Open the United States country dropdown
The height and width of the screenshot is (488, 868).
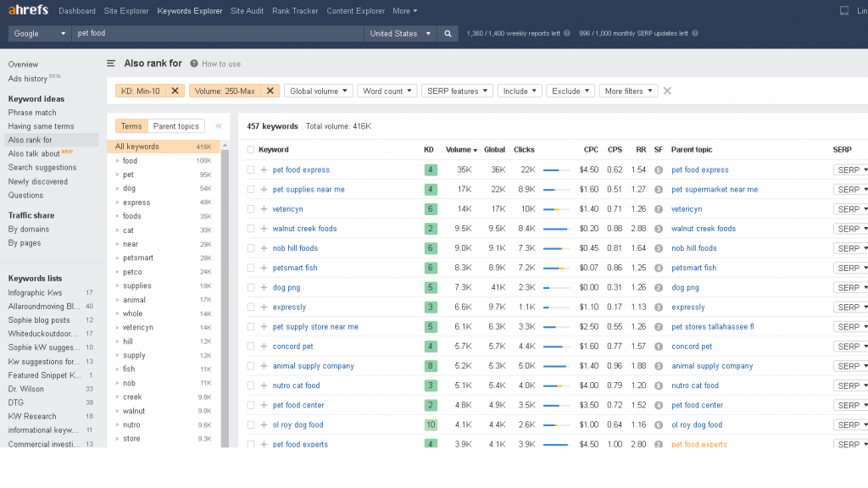coord(400,34)
